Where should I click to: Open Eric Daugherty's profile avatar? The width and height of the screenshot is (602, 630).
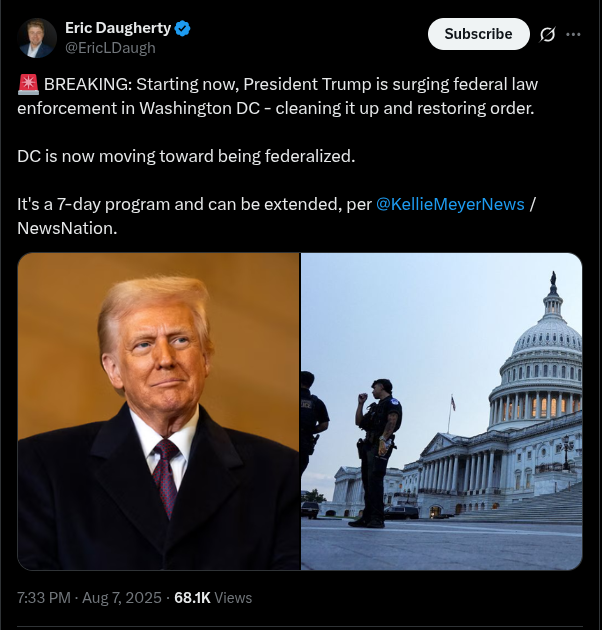point(37,38)
